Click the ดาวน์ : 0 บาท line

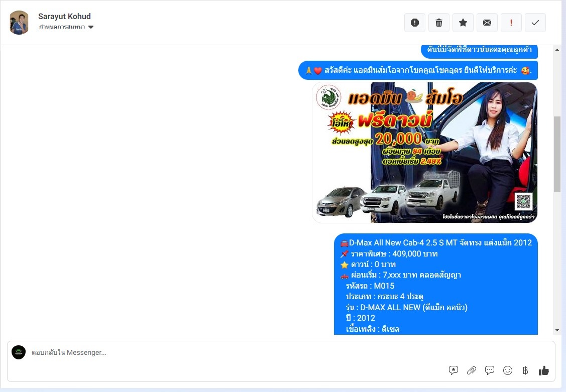tap(368, 265)
